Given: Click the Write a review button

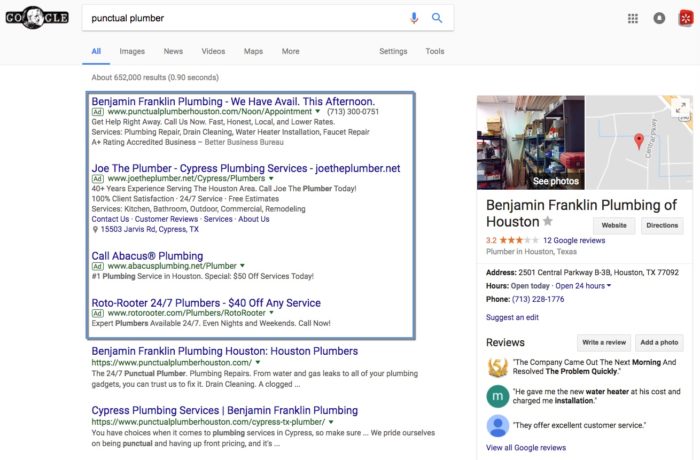Looking at the screenshot, I should tap(604, 343).
